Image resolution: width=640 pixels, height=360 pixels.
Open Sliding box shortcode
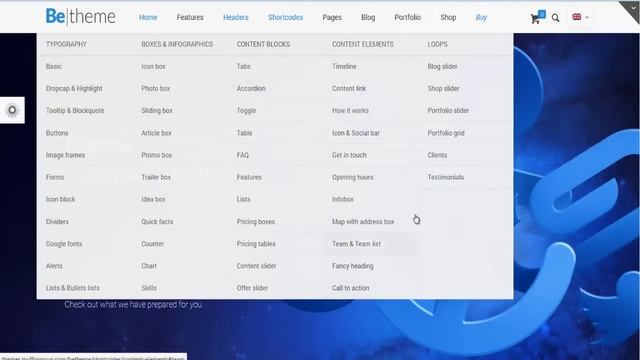pos(157,111)
